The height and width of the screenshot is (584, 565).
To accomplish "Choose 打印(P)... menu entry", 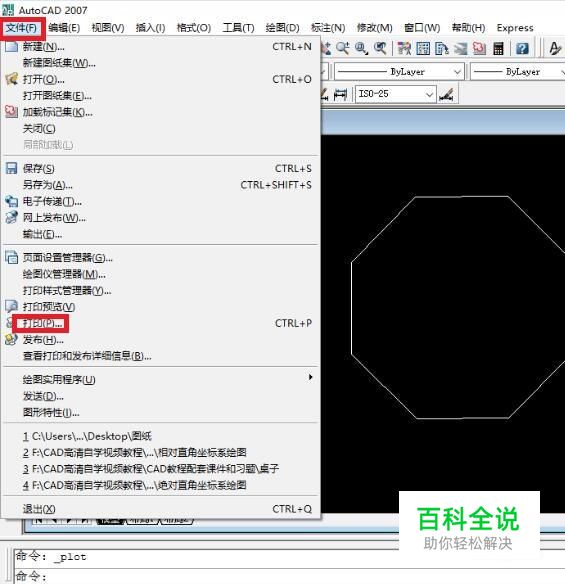I will tap(159, 323).
